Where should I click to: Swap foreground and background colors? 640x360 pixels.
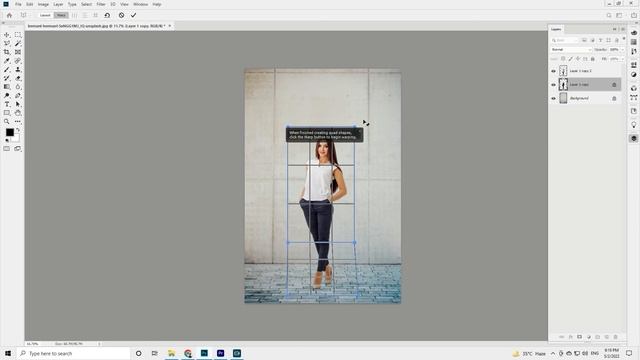coord(18,130)
